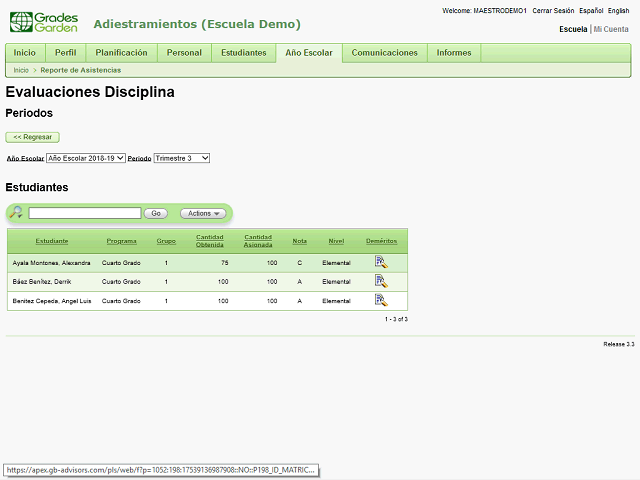Switch language to Español

591,11
